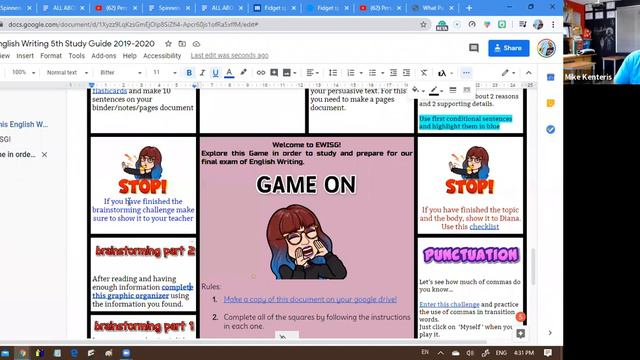Expand the numbered list style arrow
This screenshot has height=360, width=640.
point(361,73)
